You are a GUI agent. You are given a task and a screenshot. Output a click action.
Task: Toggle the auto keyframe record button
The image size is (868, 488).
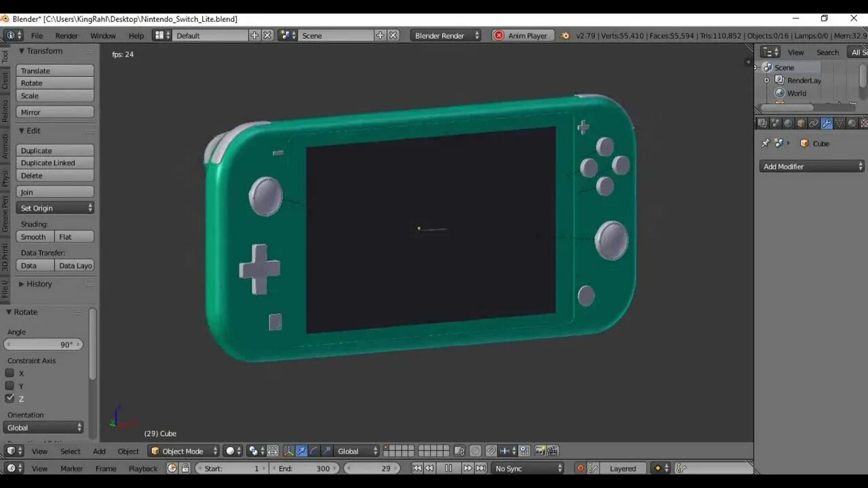click(x=580, y=468)
